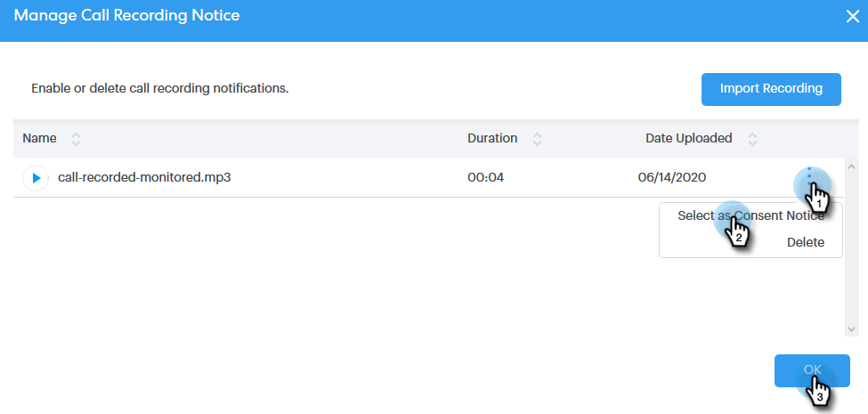Confirm with the OK button
The height and width of the screenshot is (414, 868).
click(x=812, y=370)
